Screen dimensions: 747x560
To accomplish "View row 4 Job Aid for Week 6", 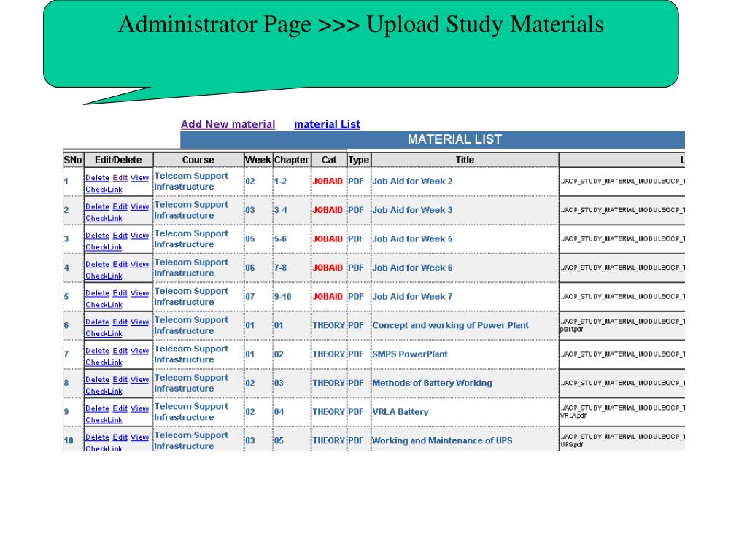I will (x=139, y=264).
